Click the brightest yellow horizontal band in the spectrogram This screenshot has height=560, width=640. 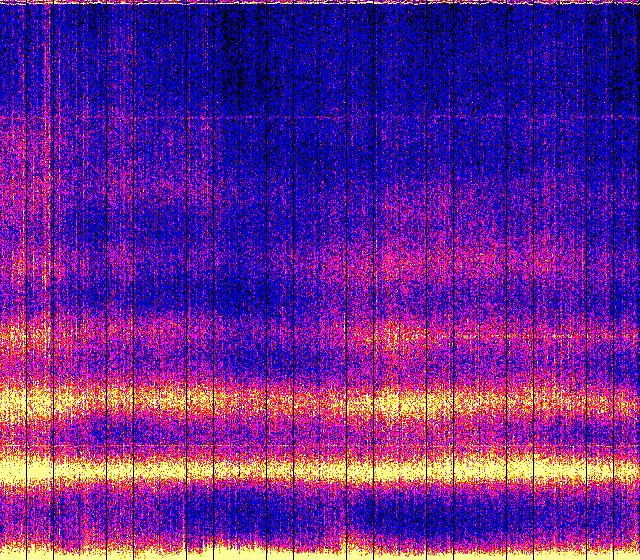pyautogui.click(x=320, y=468)
